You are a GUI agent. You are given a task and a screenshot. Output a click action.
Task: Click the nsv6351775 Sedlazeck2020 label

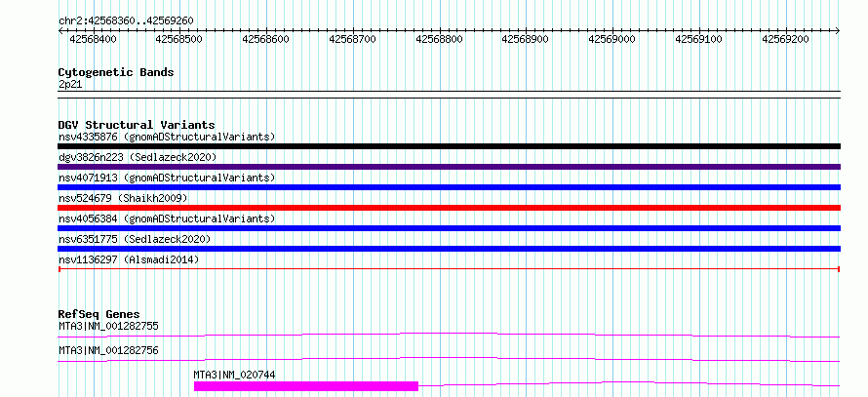click(135, 239)
